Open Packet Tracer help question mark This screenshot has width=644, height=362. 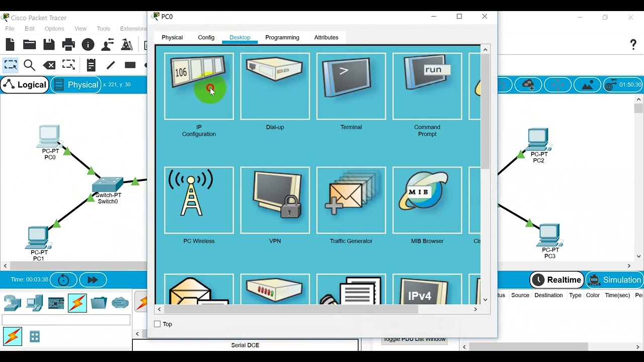coord(633,45)
